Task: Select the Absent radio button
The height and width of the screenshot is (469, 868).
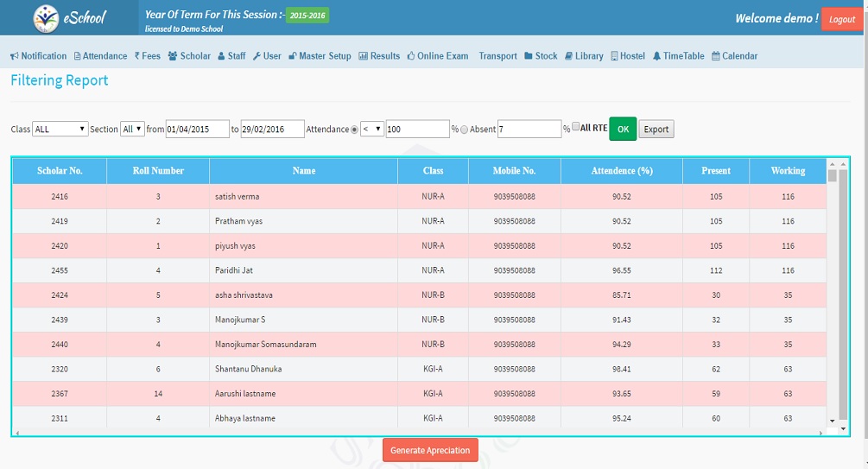Action: (x=465, y=130)
